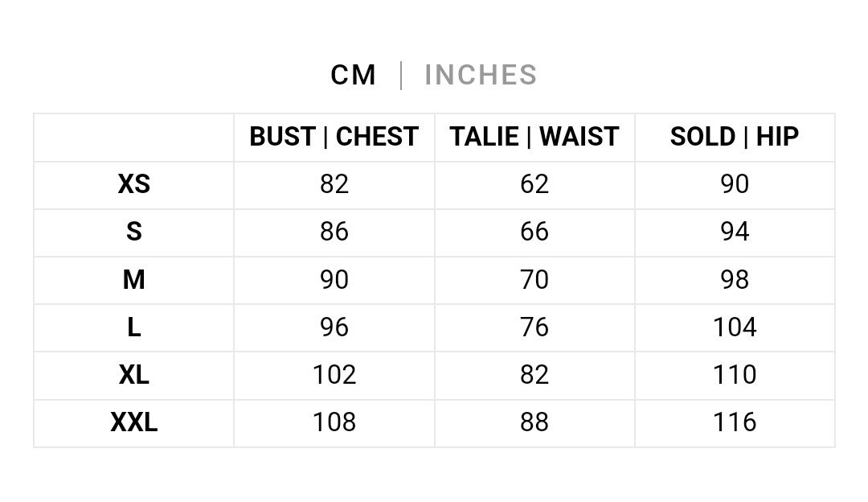Select the SOLD | HIP column header
This screenshot has height=502, width=868.
[x=735, y=137]
